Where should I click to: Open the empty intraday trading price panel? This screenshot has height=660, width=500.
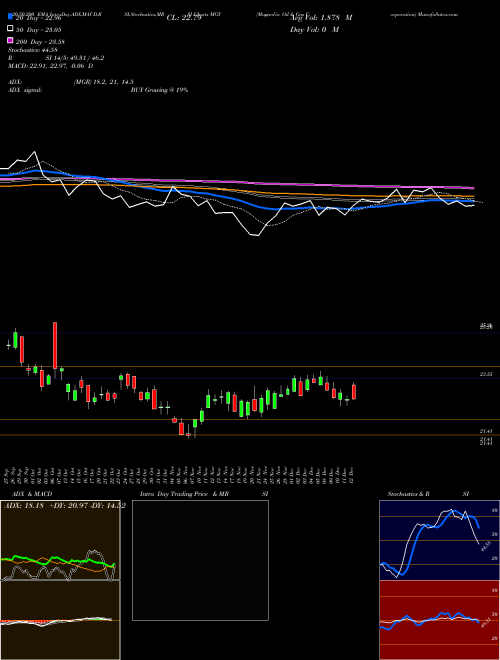point(200,560)
